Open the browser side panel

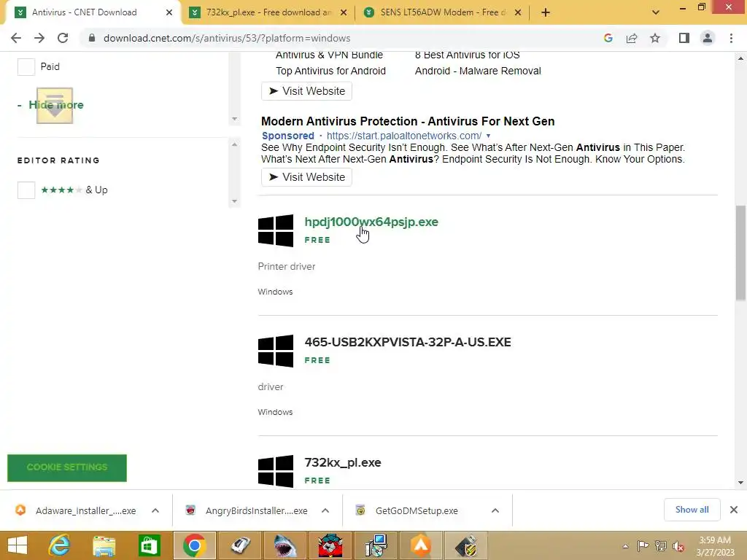(684, 38)
